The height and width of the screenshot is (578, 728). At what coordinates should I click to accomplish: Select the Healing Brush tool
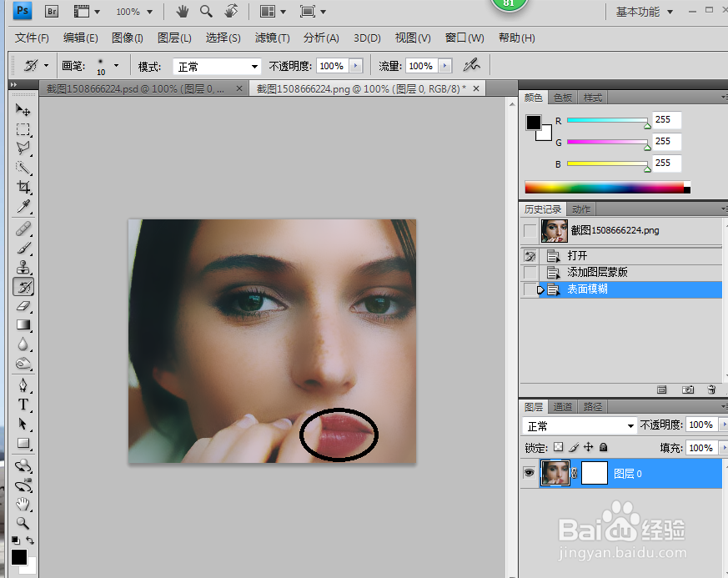pyautogui.click(x=23, y=229)
